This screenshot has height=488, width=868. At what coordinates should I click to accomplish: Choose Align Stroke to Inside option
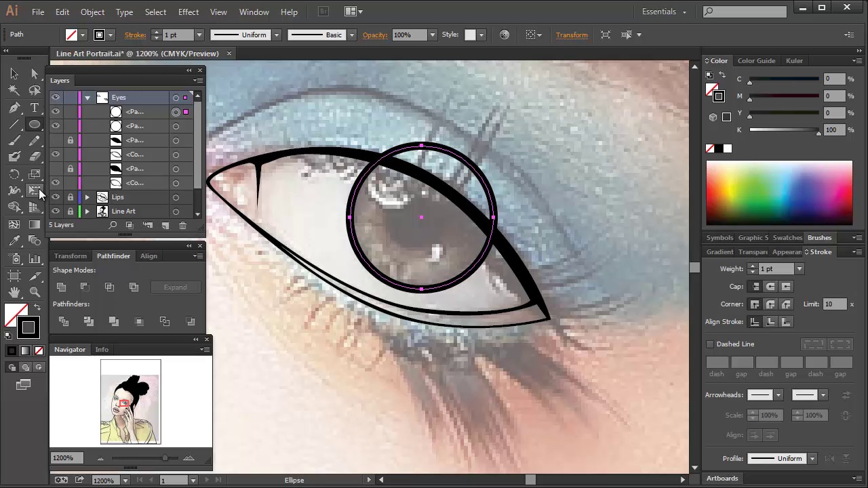(770, 322)
